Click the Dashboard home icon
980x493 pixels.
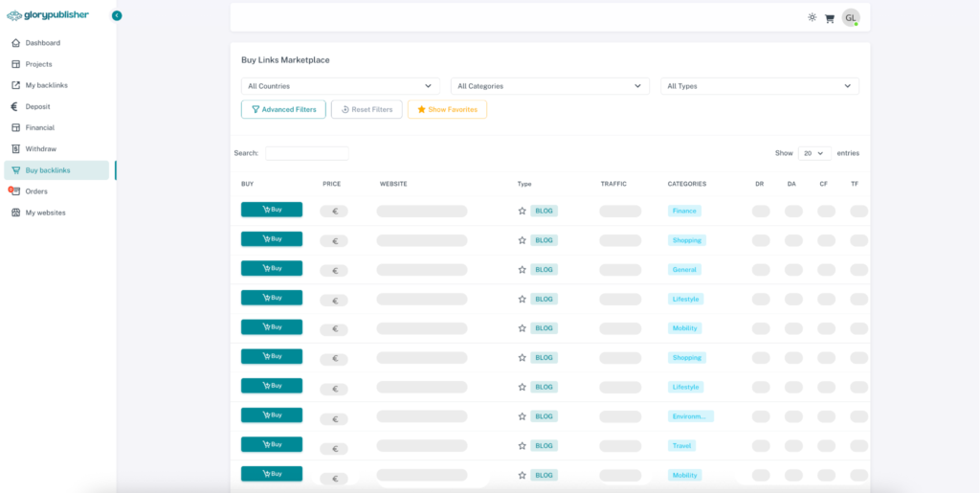(x=16, y=43)
